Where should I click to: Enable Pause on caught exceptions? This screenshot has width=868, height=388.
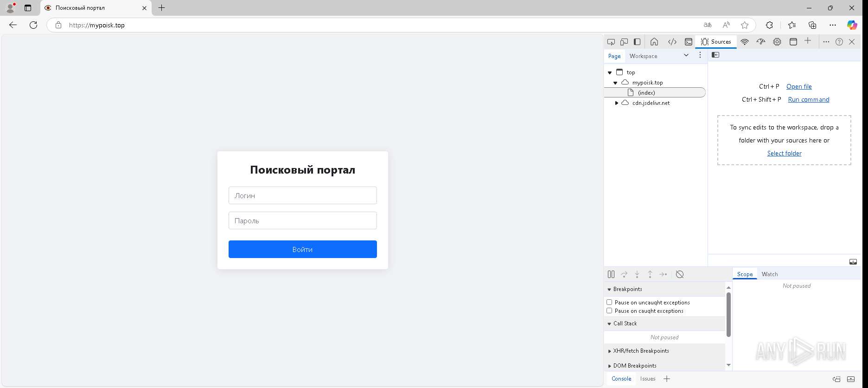(609, 310)
